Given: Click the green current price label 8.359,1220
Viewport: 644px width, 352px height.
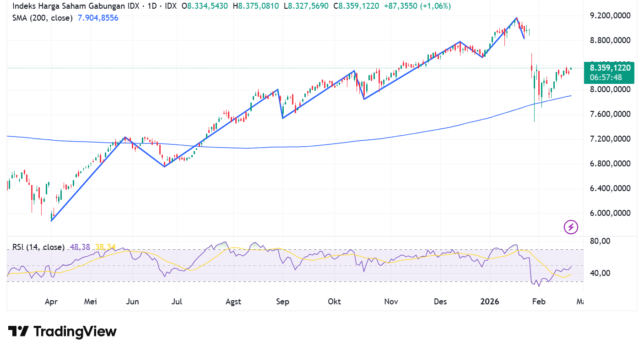Looking at the screenshot, I should click(610, 68).
